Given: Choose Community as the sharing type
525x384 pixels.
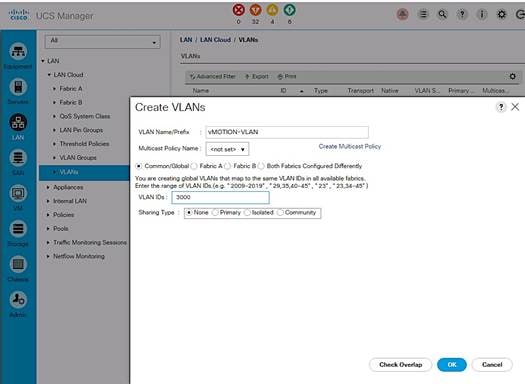Looking at the screenshot, I should point(280,213).
